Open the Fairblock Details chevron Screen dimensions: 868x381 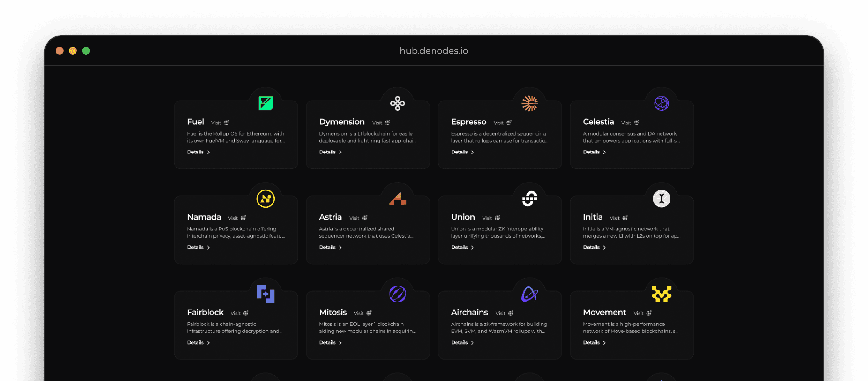point(208,342)
